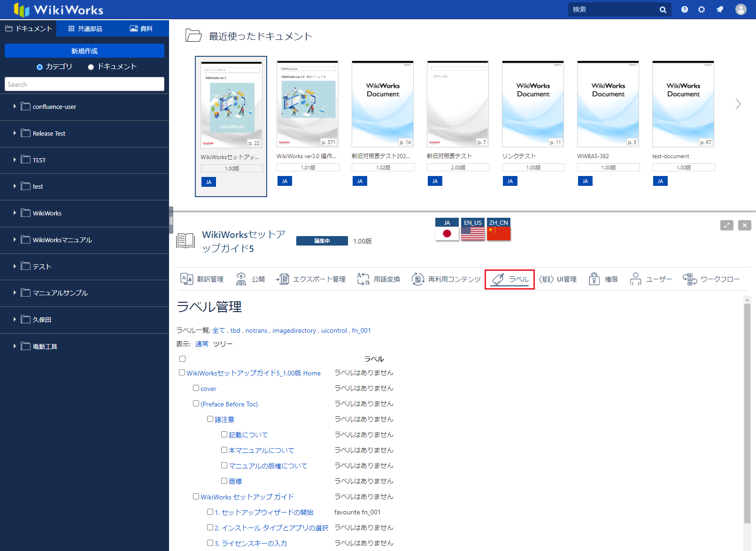The image size is (756, 551).
Task: Expand the WikiWorksマニュアル folder
Action: tap(15, 240)
